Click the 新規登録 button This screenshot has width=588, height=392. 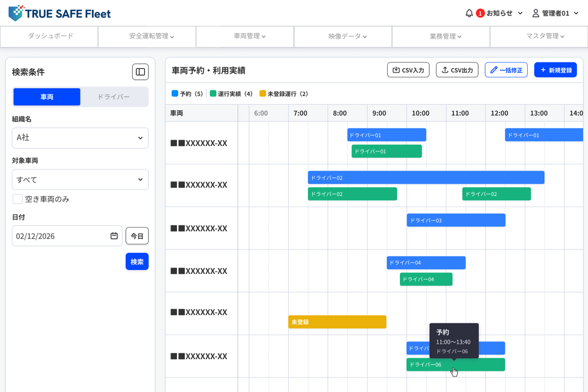coord(556,70)
